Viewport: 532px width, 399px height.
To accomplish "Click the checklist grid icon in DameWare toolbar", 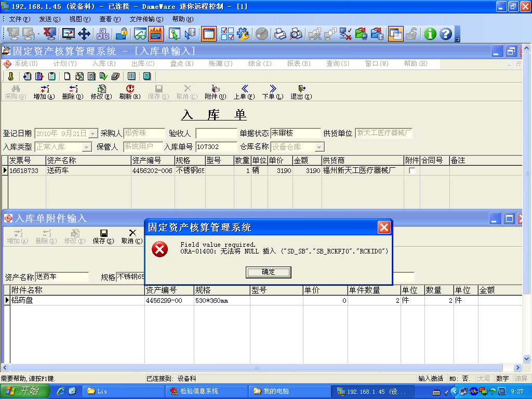I will coord(227,34).
